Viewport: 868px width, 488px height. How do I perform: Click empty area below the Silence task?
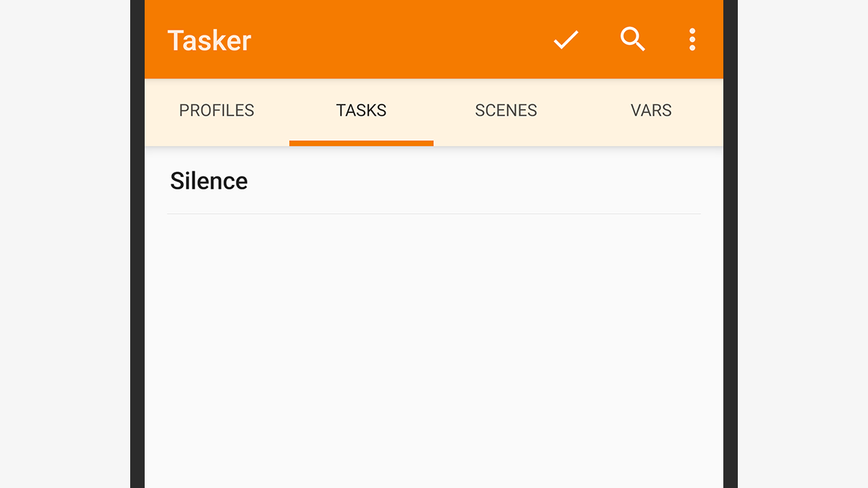tap(434, 347)
